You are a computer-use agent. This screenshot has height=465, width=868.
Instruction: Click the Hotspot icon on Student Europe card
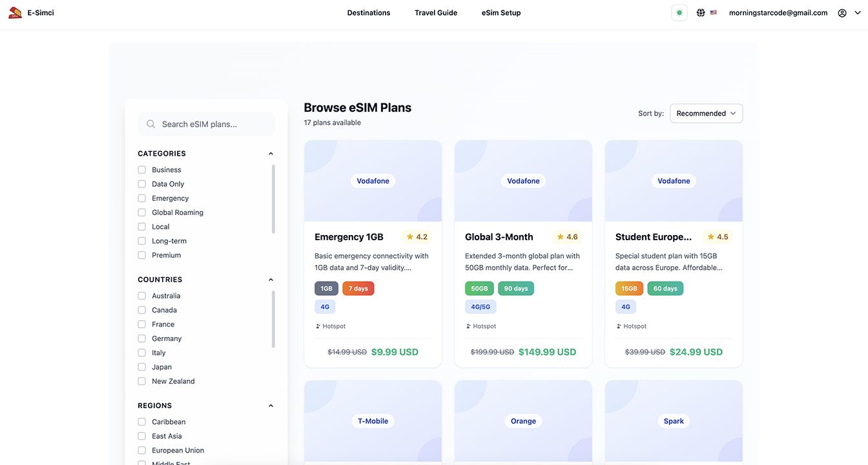619,326
